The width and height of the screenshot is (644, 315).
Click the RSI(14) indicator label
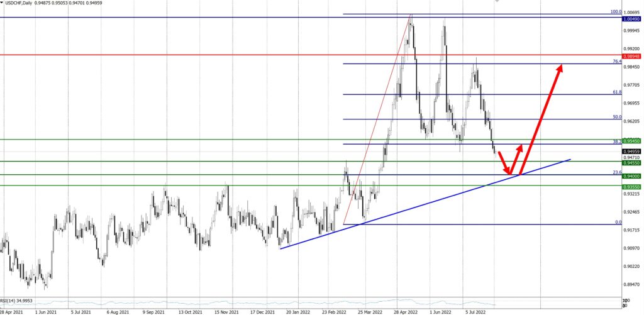17,301
